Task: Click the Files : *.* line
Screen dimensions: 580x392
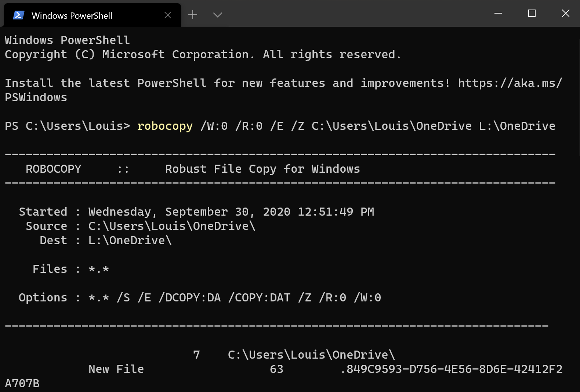Action: [x=71, y=269]
